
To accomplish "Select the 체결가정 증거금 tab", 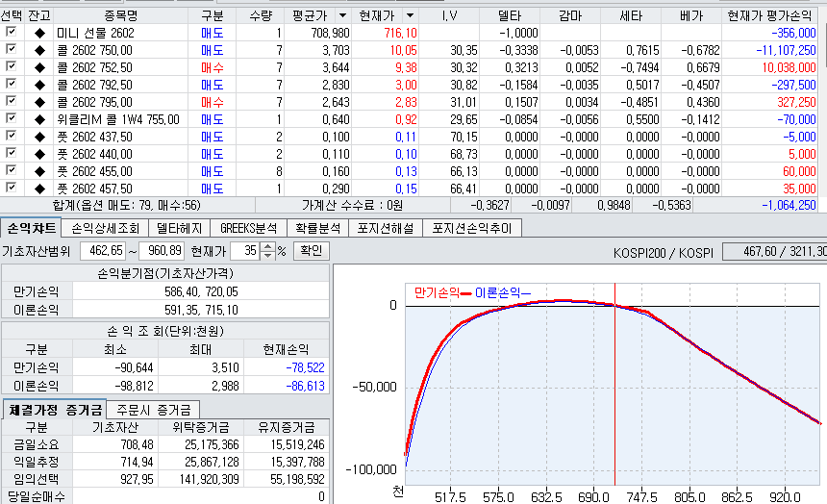I will (54, 410).
